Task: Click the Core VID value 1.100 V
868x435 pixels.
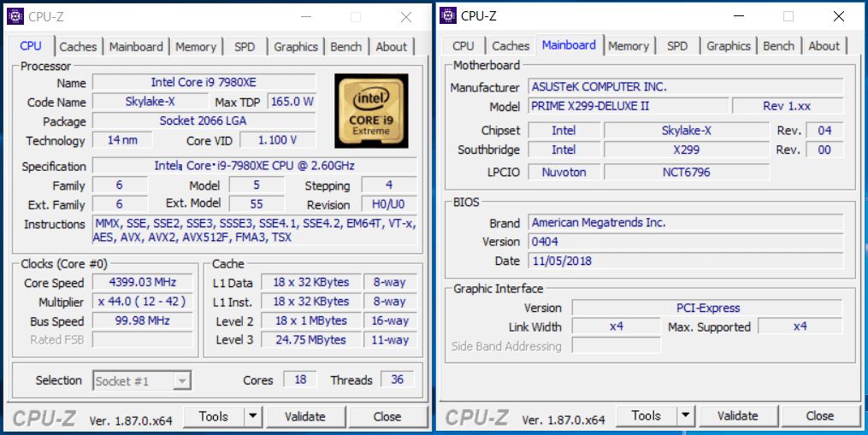Action: [x=277, y=140]
